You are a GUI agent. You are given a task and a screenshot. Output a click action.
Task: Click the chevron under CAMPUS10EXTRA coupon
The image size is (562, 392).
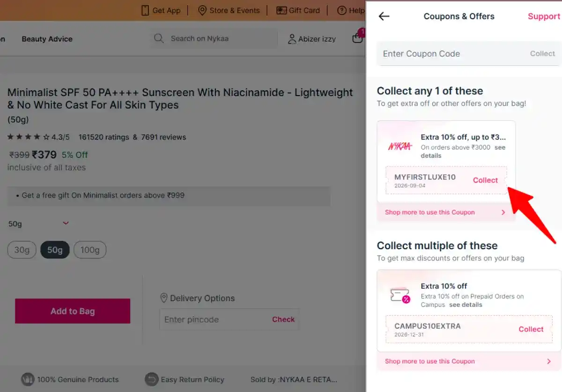tap(549, 361)
